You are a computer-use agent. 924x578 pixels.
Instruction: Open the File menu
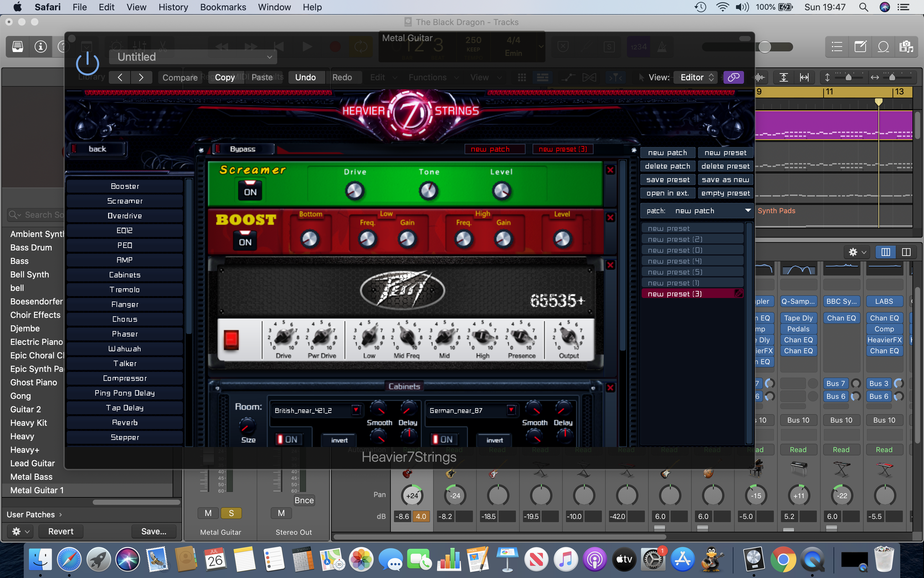click(80, 7)
